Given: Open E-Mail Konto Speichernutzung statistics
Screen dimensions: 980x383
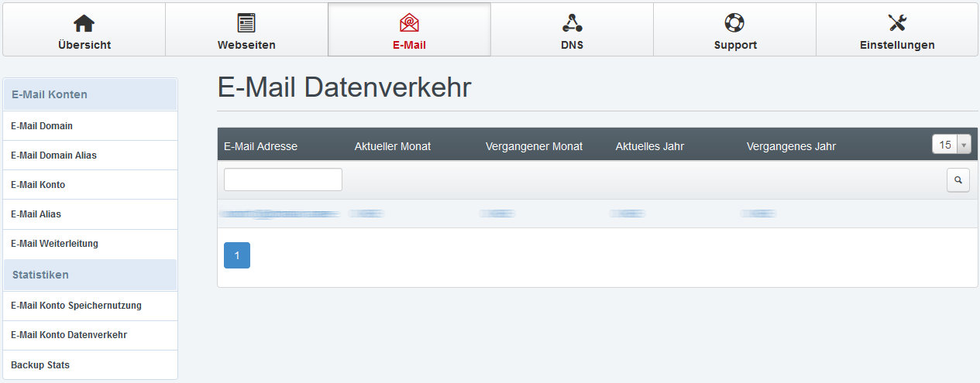Looking at the screenshot, I should click(x=76, y=306).
